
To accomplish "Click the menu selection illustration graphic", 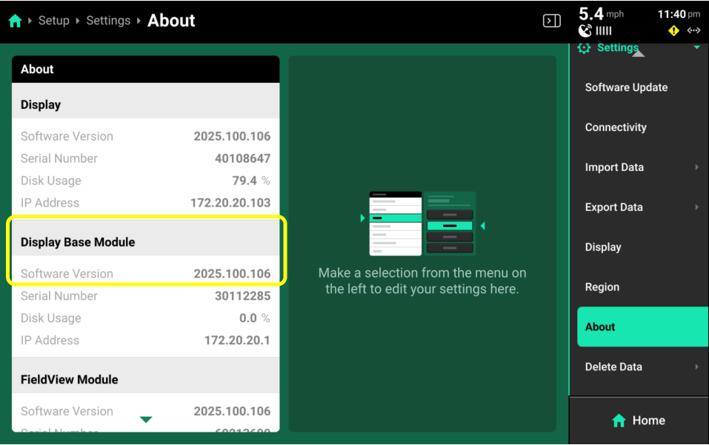I will click(x=422, y=223).
